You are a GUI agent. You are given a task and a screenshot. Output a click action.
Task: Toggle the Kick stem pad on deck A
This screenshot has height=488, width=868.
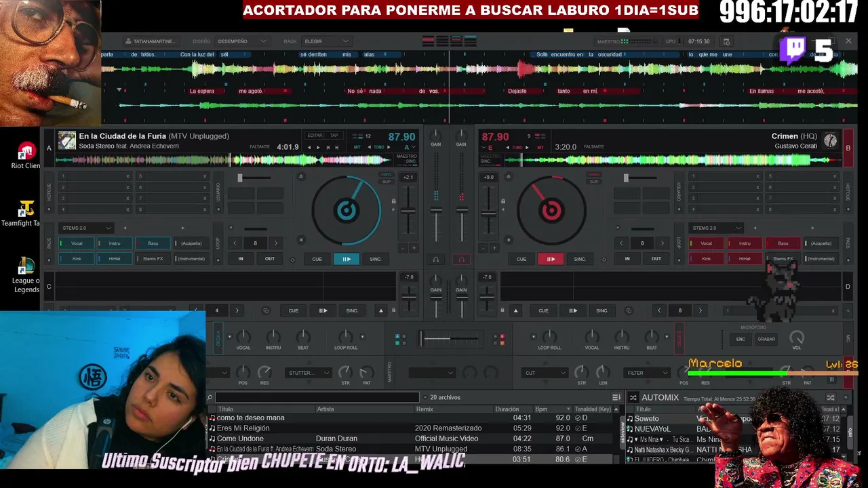click(76, 258)
